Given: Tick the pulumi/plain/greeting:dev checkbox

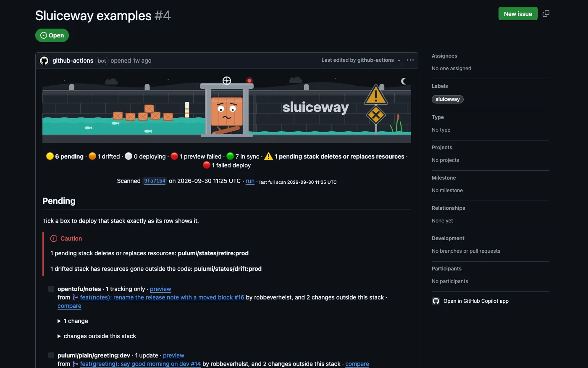Looking at the screenshot, I should [51, 355].
